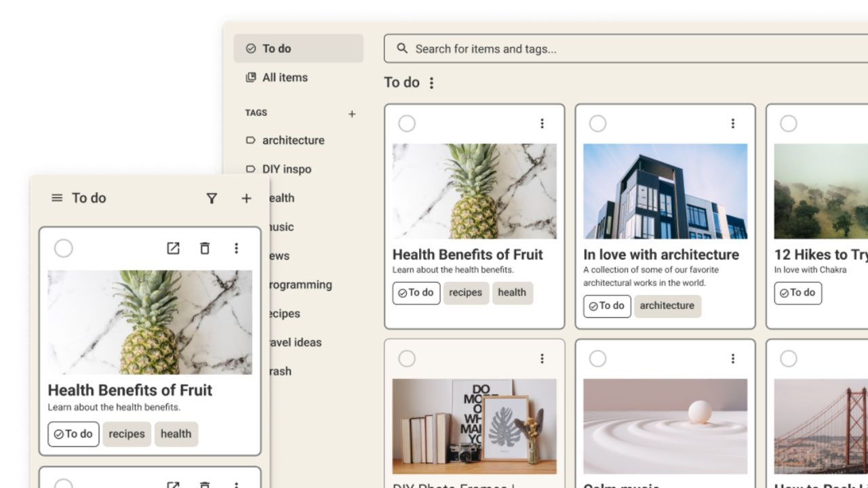Open more options on the mobile Health Benefits card
Viewport: 868px width, 488px height.
click(236, 248)
